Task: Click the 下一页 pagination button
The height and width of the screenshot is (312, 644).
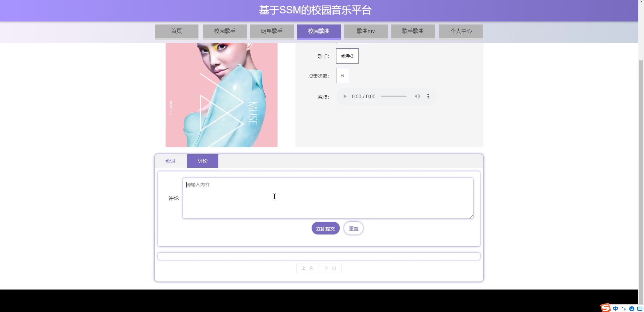Action: tap(330, 268)
